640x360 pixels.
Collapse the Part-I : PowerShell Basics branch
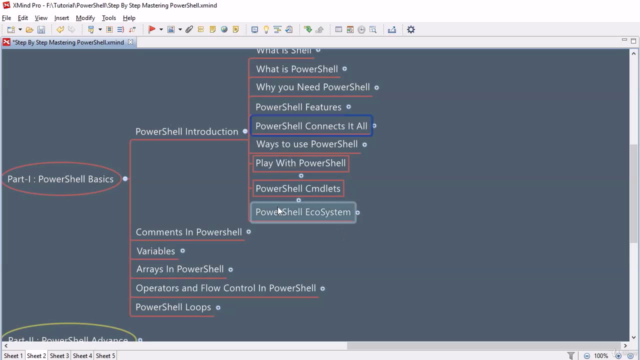click(x=125, y=179)
